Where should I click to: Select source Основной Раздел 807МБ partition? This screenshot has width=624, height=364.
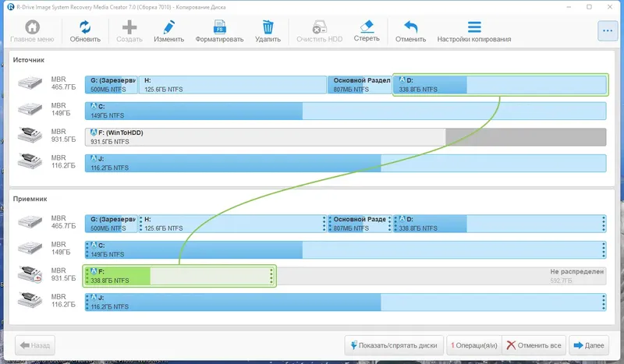coord(360,85)
